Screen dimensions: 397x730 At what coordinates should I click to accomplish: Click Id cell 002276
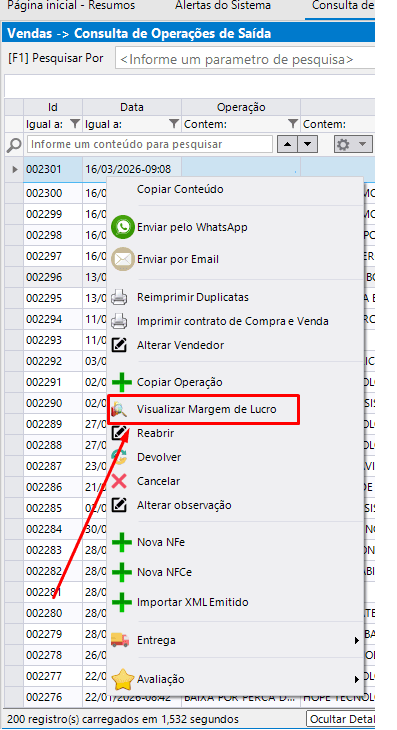53,697
